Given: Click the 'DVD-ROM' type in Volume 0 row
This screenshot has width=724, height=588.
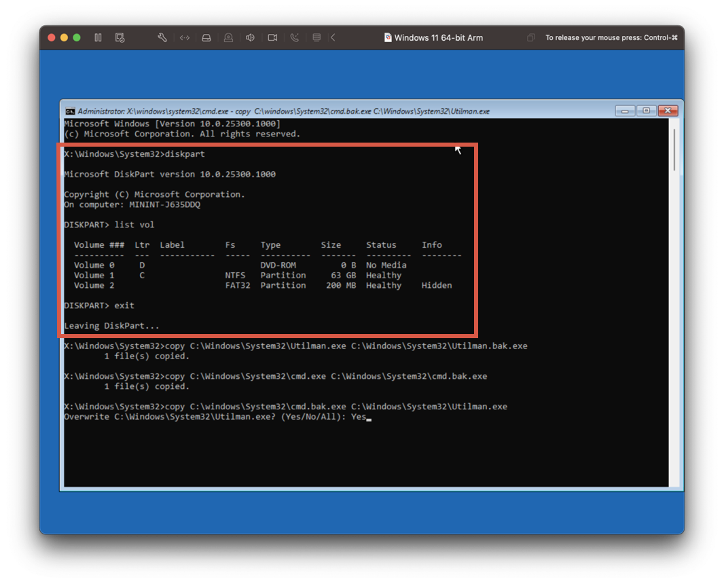Looking at the screenshot, I should pos(278,265).
